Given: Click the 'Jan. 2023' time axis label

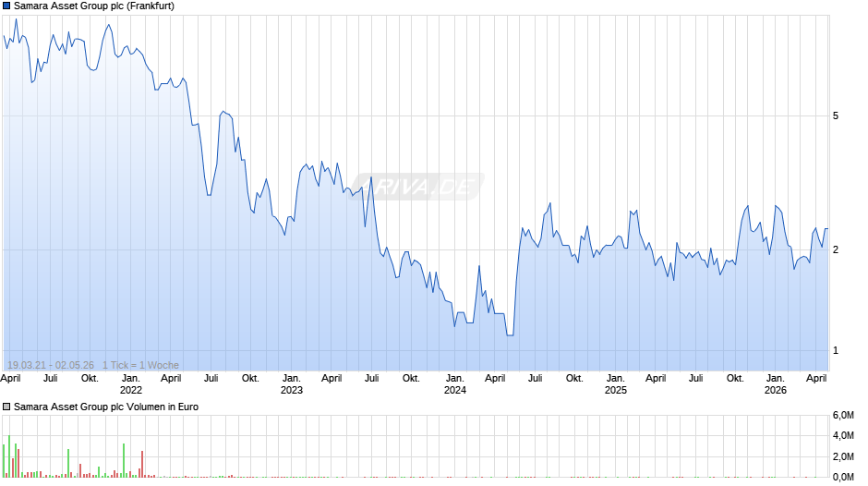Looking at the screenshot, I should click(x=292, y=384).
